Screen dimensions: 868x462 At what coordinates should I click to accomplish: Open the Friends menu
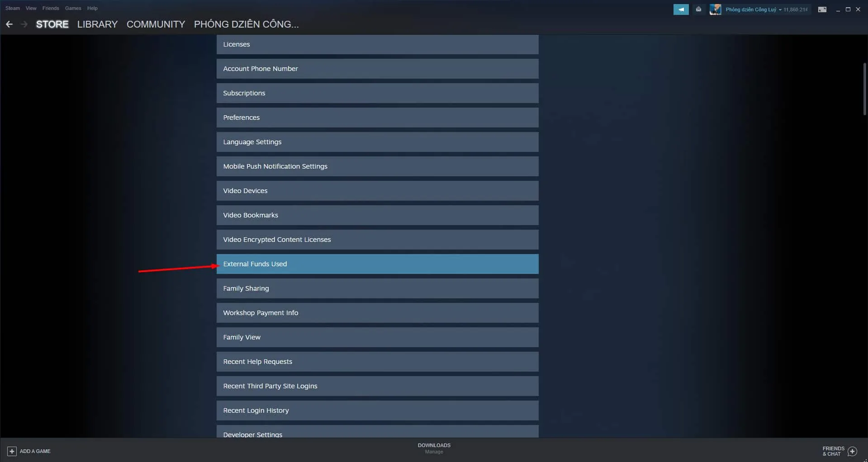[51, 8]
